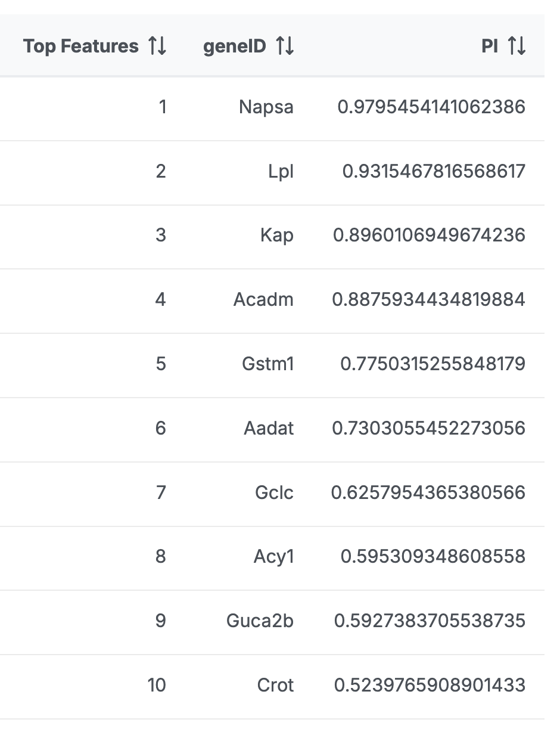Sort table by Top Features icon
Screen dimensions: 560x744
coord(157,46)
